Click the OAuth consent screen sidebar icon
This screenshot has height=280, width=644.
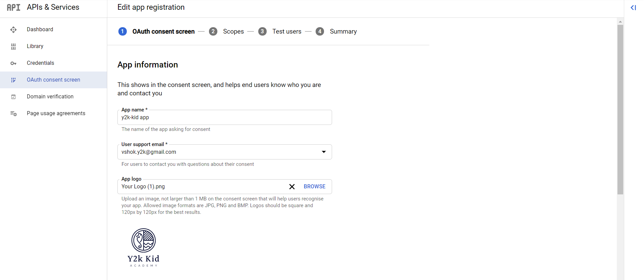point(13,80)
